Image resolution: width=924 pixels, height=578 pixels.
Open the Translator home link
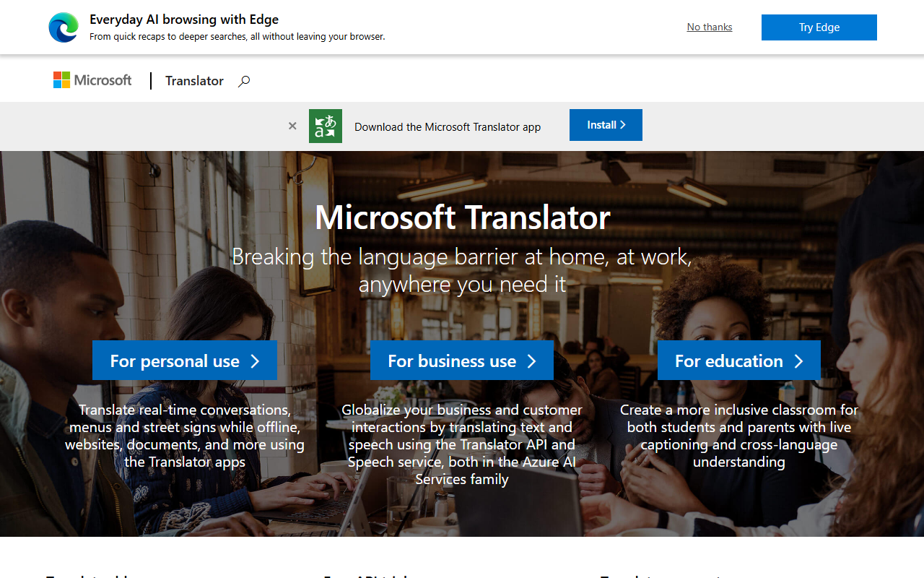pos(194,81)
